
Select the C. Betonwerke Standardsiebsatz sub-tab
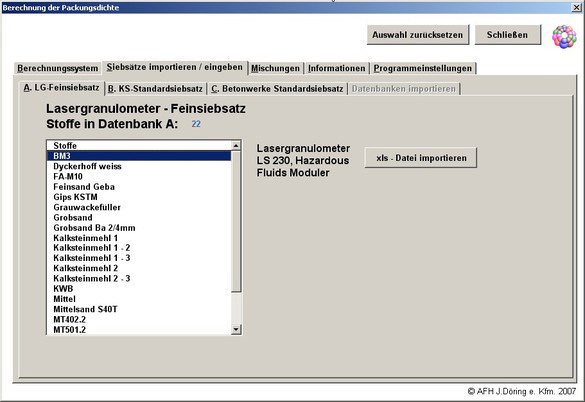click(x=277, y=89)
